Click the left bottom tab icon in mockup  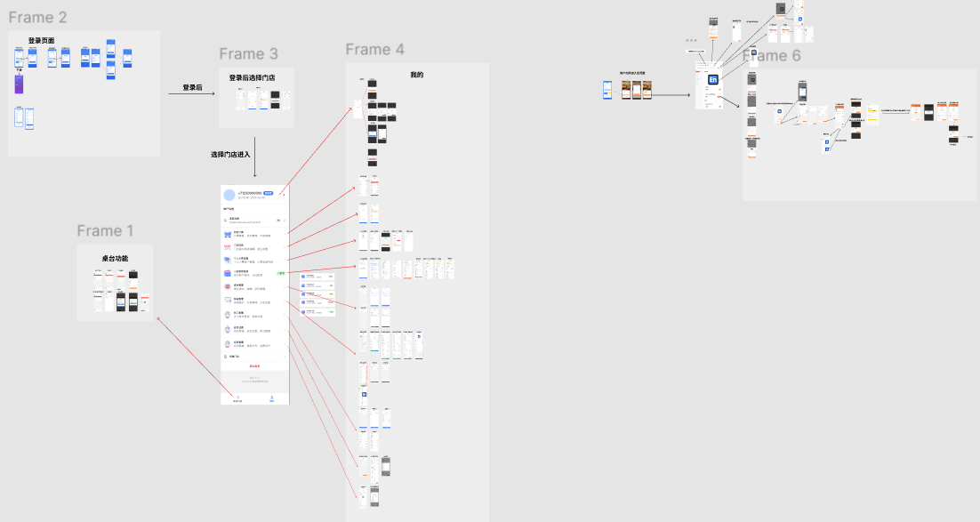point(237,398)
